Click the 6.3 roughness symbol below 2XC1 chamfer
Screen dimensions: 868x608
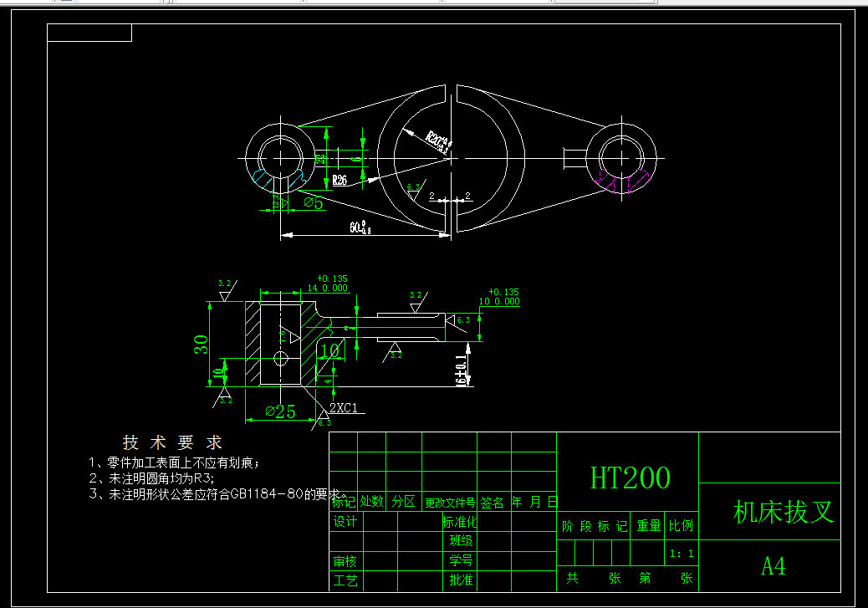coord(324,421)
